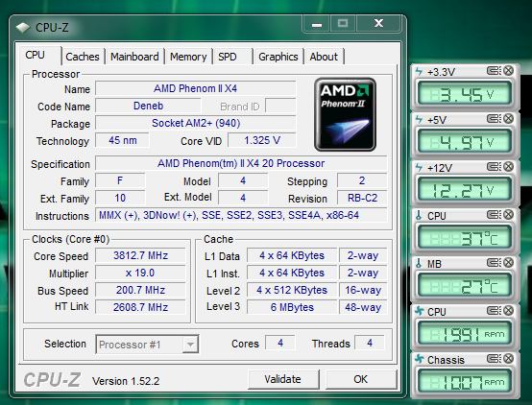
Task: Click the Package value Socket AM2+ (940)
Action: (196, 123)
